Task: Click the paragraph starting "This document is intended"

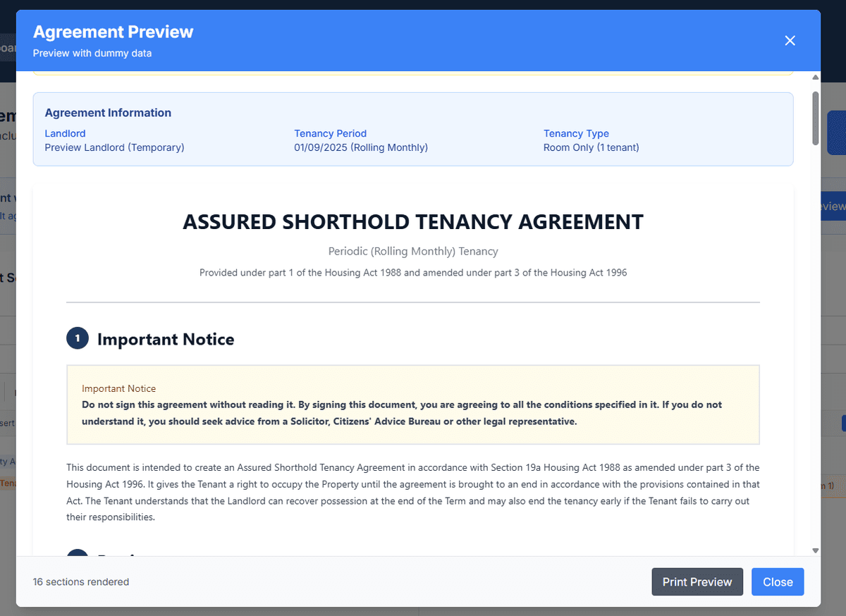Action: point(413,492)
